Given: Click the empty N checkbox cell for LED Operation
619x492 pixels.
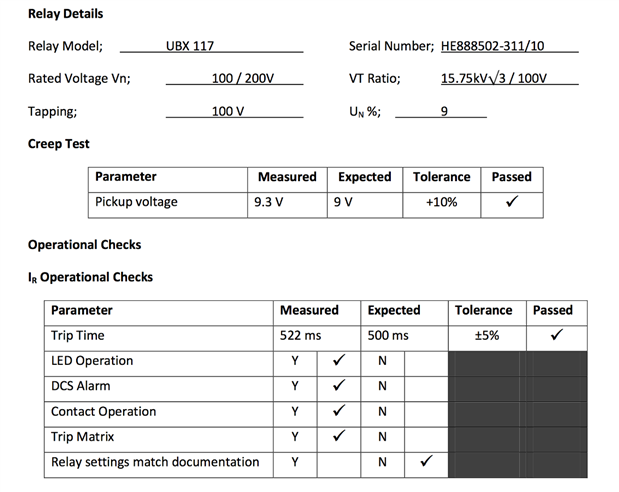Looking at the screenshot, I should (426, 361).
